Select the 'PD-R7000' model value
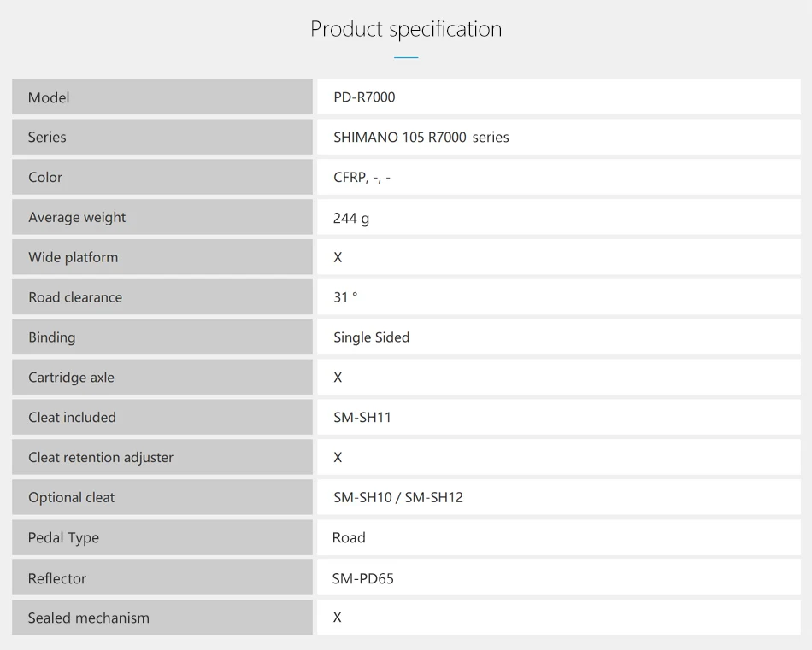The height and width of the screenshot is (650, 812). click(x=364, y=97)
